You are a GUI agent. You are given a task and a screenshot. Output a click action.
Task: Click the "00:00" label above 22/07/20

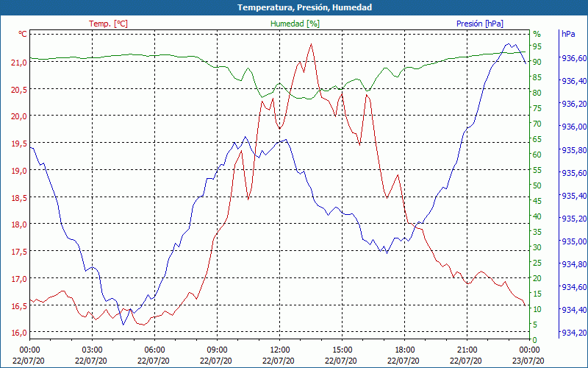29,350
